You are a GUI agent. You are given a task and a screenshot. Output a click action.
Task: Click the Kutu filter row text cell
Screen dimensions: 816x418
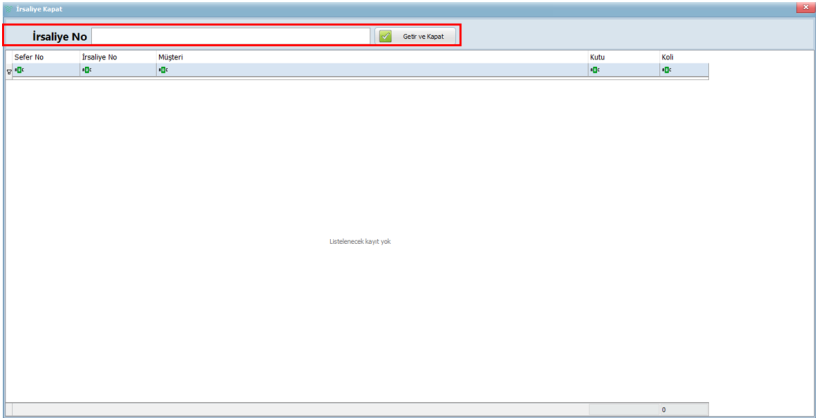click(x=628, y=70)
